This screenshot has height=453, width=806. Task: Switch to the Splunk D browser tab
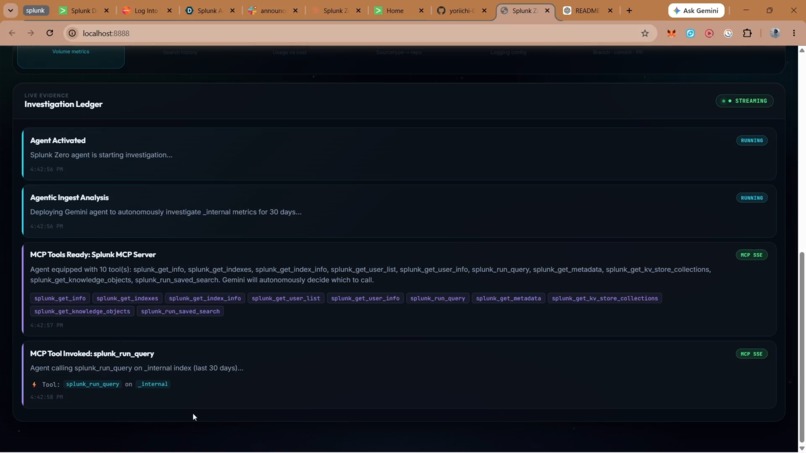click(x=83, y=10)
